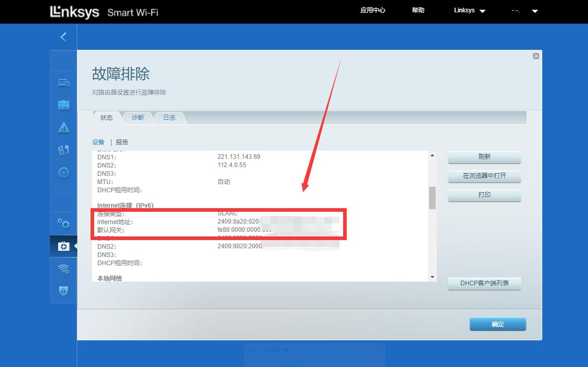Open the Device List sidebar icon

(x=63, y=82)
